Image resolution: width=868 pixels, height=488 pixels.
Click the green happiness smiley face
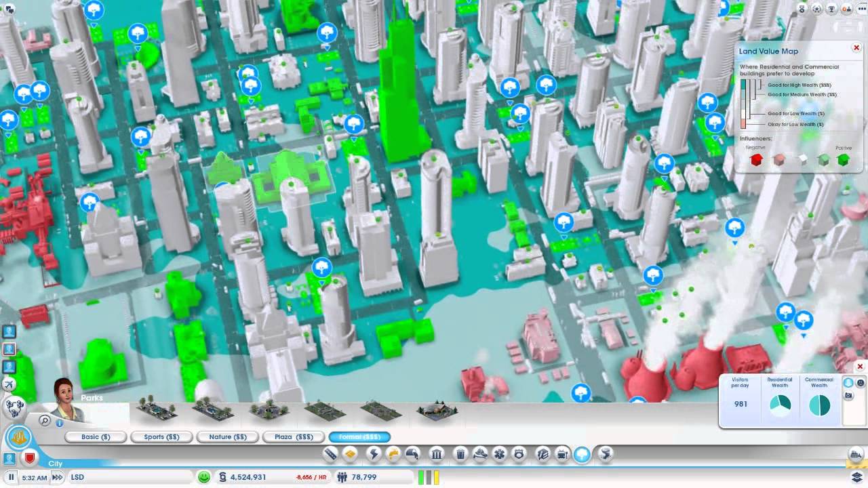(x=203, y=477)
